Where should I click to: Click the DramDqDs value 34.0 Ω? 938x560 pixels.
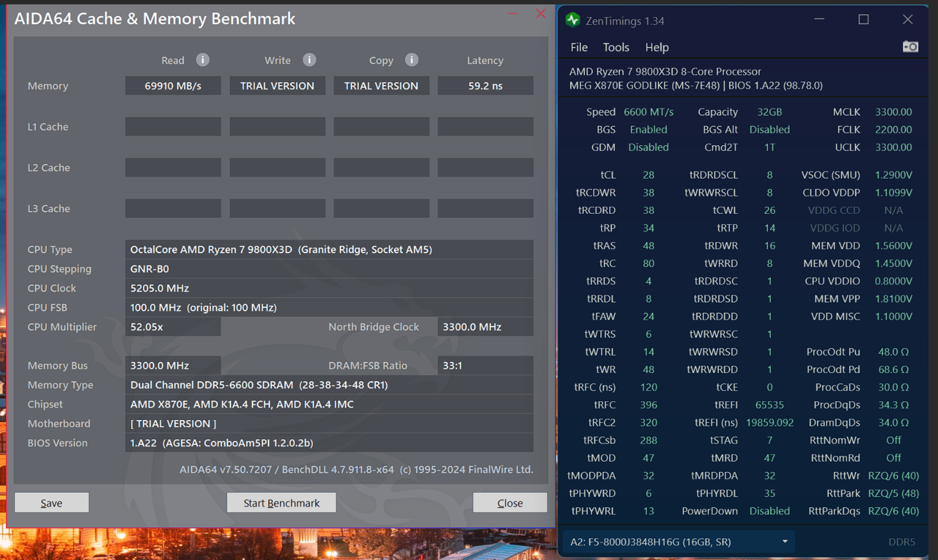[893, 422]
